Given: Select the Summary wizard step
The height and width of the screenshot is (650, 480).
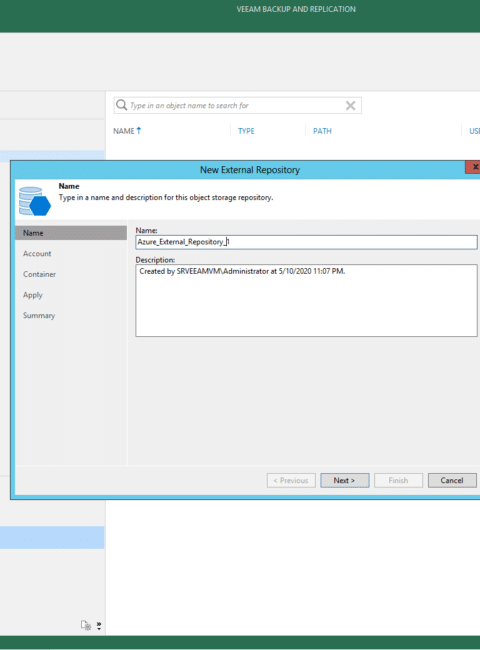Looking at the screenshot, I should (x=39, y=315).
